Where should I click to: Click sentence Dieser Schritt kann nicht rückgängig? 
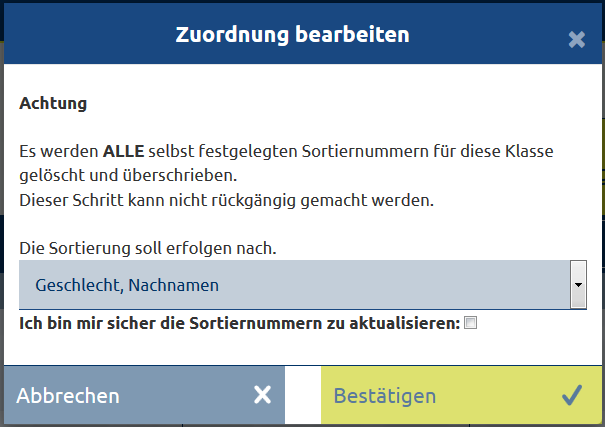tap(226, 200)
